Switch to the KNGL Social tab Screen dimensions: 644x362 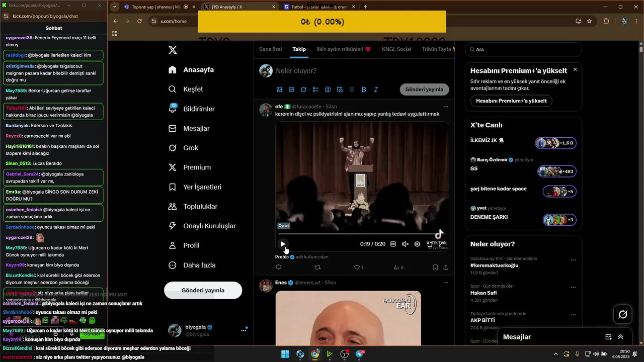tap(396, 49)
